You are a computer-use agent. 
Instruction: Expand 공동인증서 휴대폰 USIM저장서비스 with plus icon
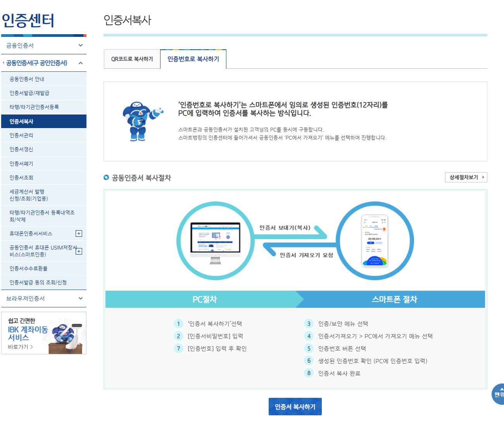point(79,252)
